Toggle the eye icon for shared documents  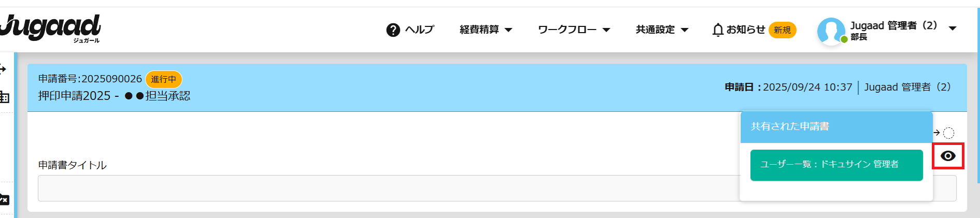tap(948, 156)
